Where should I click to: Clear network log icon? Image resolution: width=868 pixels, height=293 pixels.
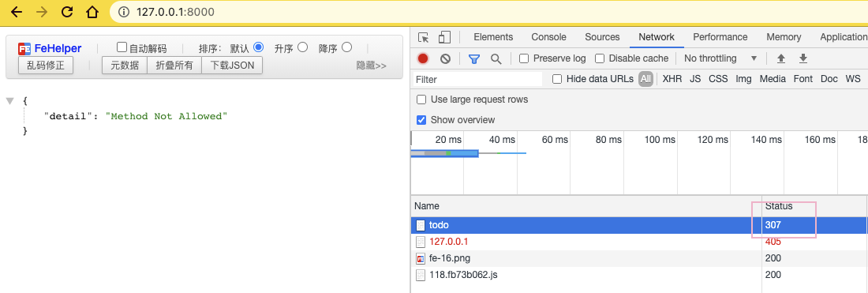pos(445,58)
